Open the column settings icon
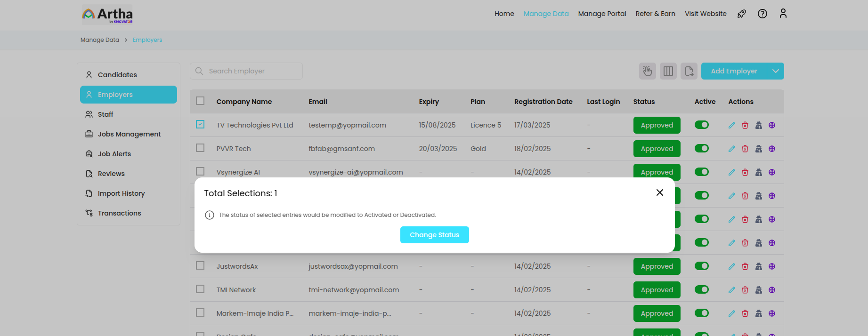Screen dimensions: 868x336 coord(668,71)
